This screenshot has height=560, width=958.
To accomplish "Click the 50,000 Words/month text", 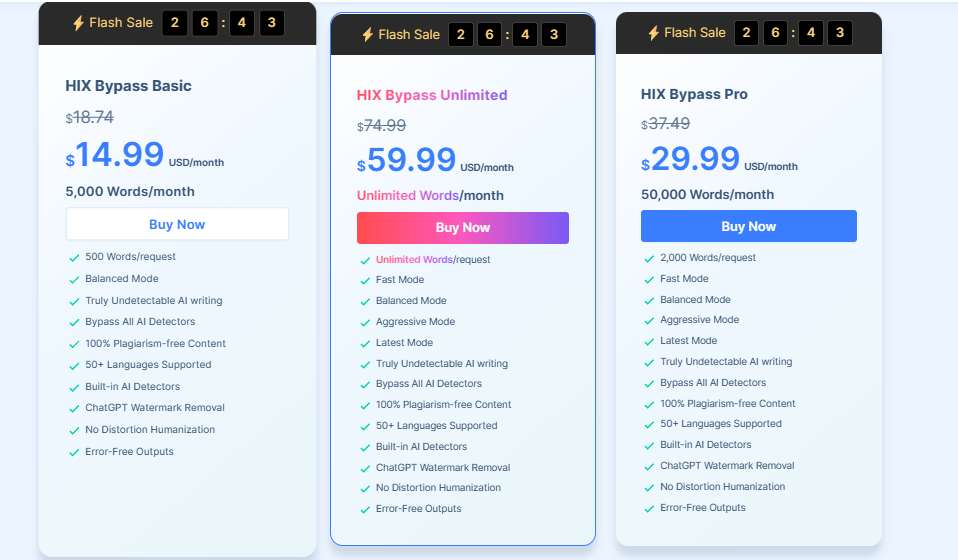I will pyautogui.click(x=708, y=195).
